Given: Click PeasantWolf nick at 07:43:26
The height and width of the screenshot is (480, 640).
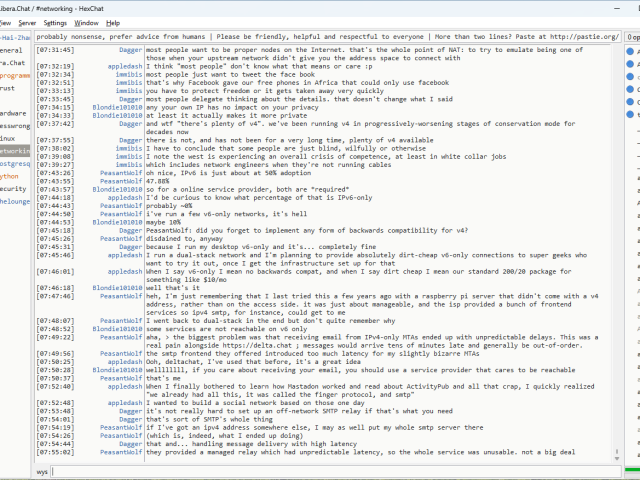Looking at the screenshot, I should coord(121,173).
